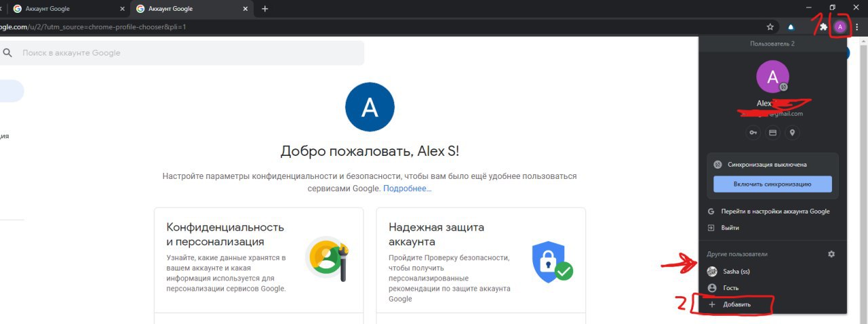Click Включить синхронизацию button
Image resolution: width=868 pixels, height=324 pixels.
[x=772, y=184]
